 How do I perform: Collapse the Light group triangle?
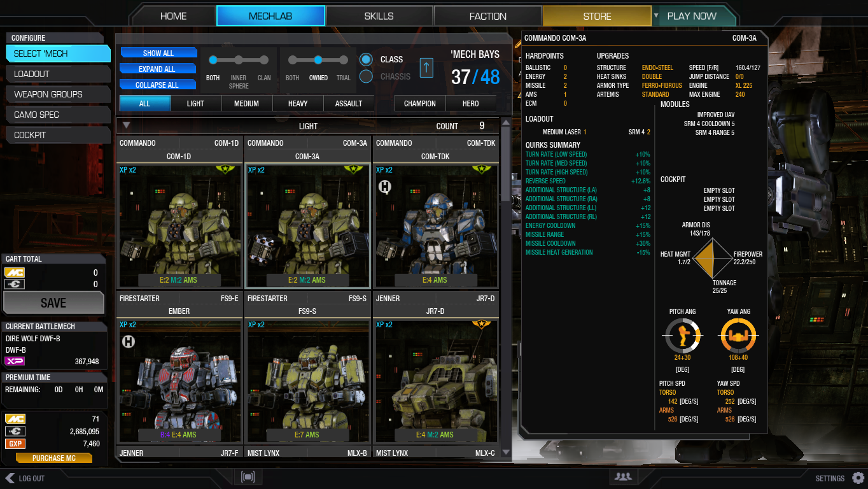coord(126,125)
